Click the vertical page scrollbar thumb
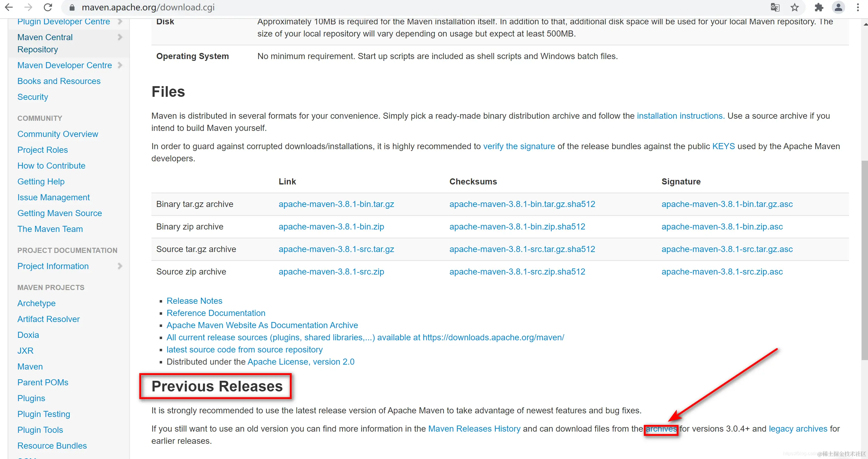Viewport: 868px width, 459px height. pyautogui.click(x=864, y=260)
